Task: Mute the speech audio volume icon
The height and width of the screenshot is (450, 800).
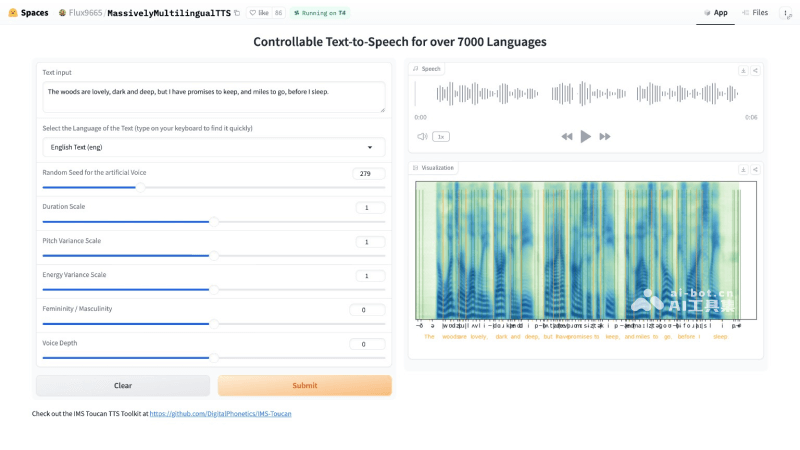Action: pos(422,136)
